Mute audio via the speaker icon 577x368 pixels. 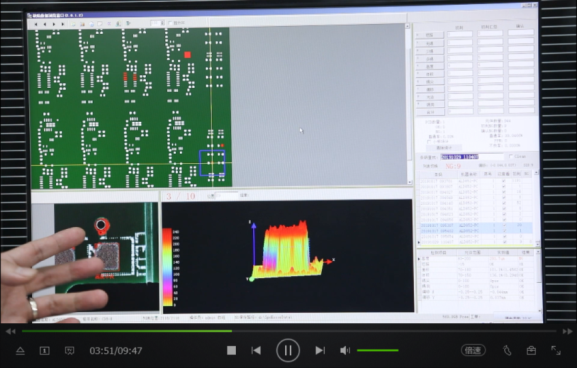345,350
